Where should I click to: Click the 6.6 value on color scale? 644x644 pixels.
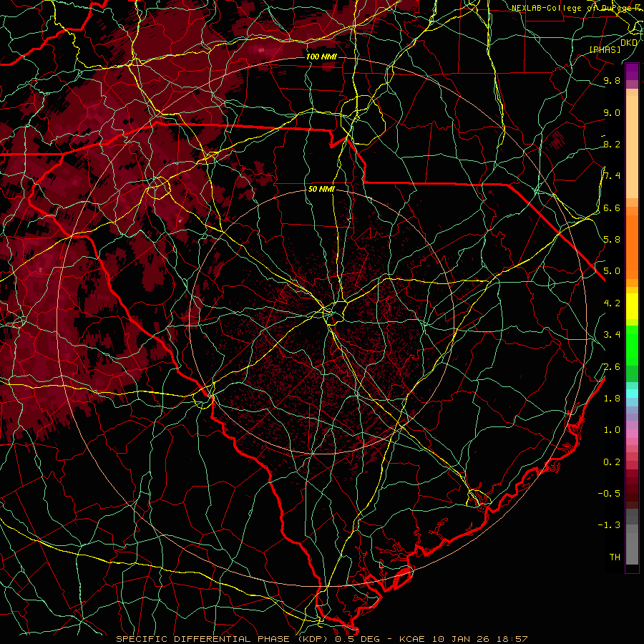point(612,208)
